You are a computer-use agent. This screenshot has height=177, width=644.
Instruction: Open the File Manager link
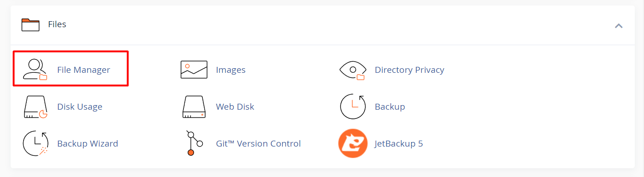(x=84, y=70)
